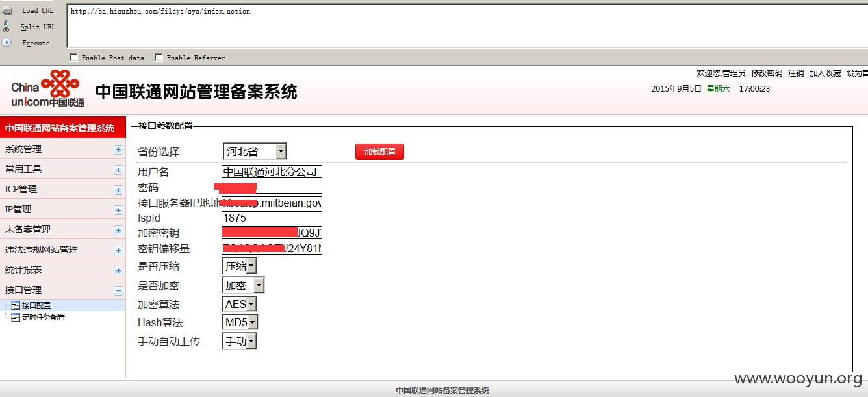
Task: Select 系统管理 menu item
Action: [x=62, y=149]
